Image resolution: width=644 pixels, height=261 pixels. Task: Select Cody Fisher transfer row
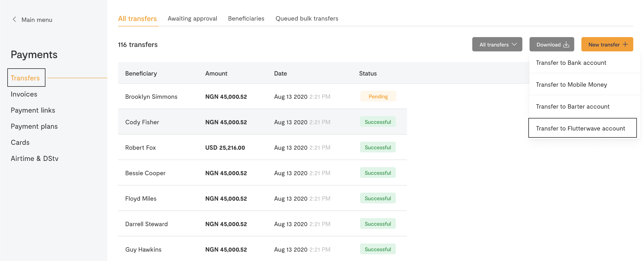(262, 122)
